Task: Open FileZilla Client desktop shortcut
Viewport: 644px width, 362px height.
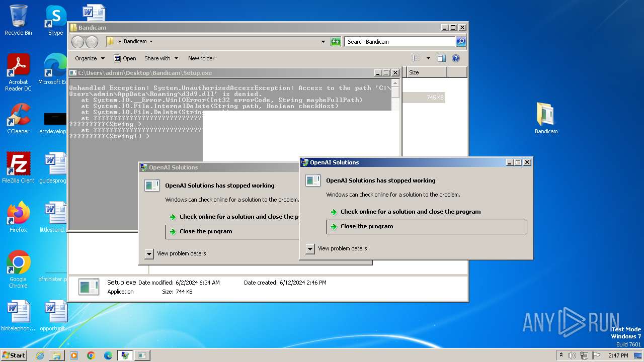Action: [x=18, y=167]
